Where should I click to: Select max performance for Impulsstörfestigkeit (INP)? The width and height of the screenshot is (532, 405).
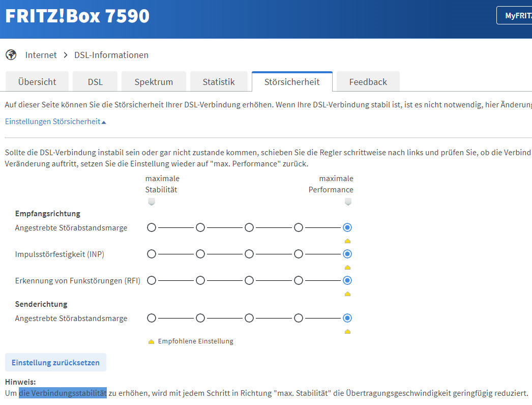(347, 254)
